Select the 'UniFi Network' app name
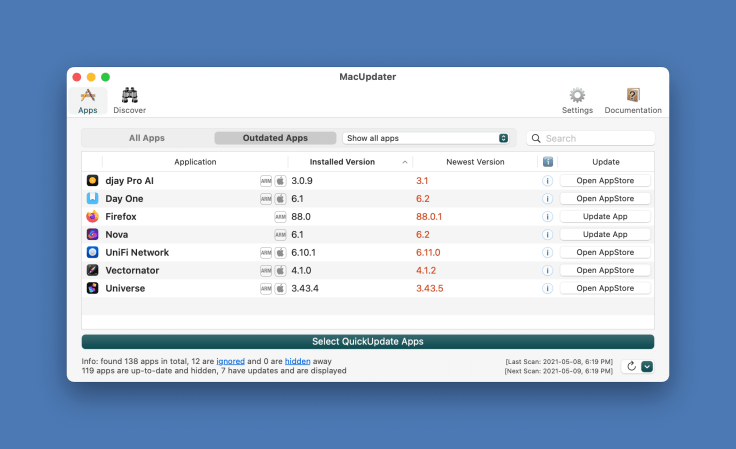This screenshot has width=736, height=449. tap(137, 252)
